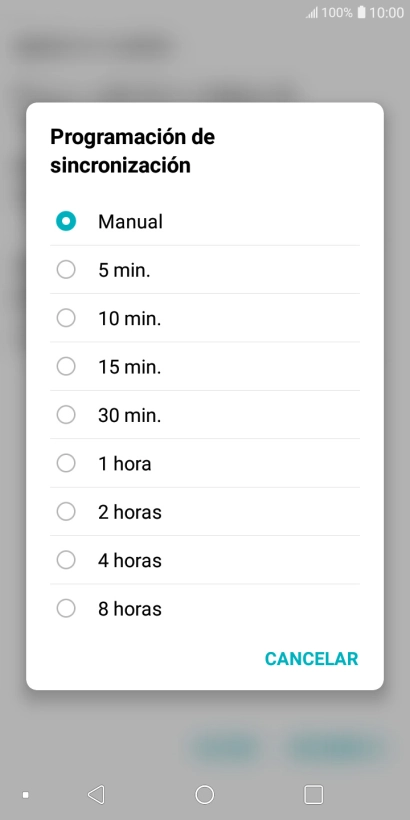Tap the 10:00 clock in status bar
This screenshot has width=410, height=820.
(x=386, y=13)
